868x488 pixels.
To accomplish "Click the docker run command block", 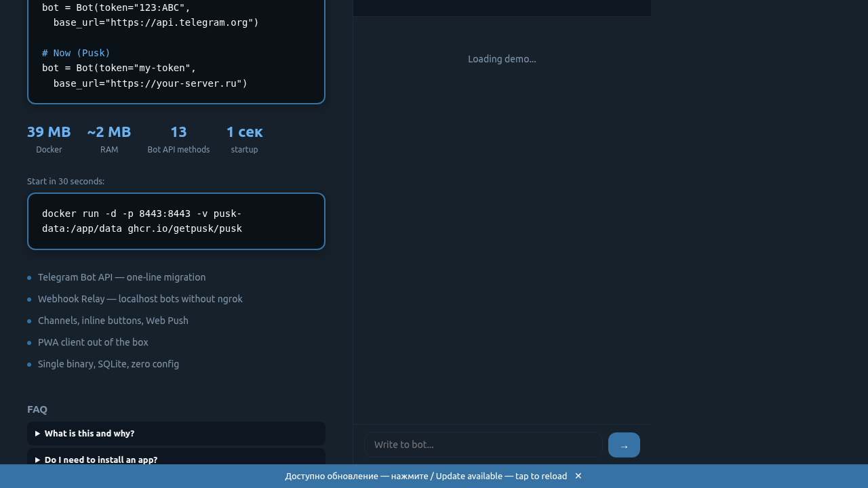I will [x=176, y=221].
